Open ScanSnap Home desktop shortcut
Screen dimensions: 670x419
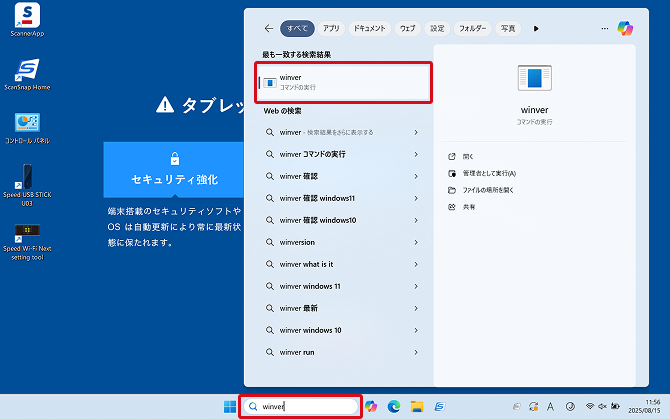click(27, 72)
